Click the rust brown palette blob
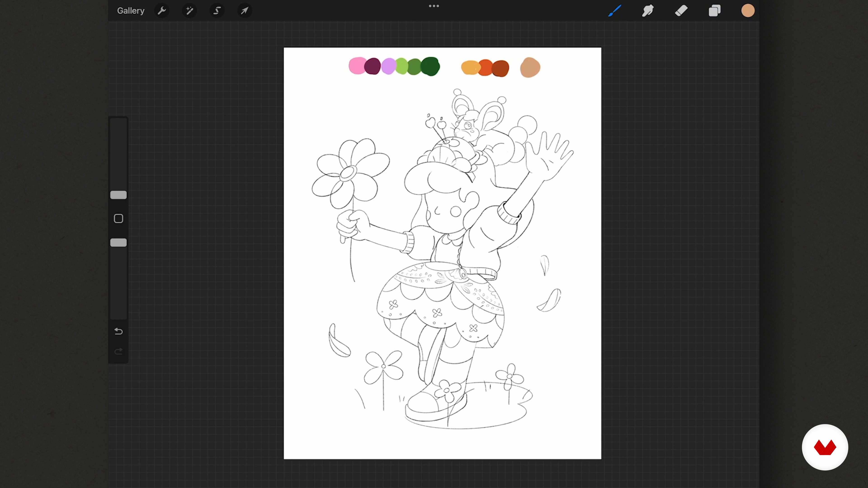Screen dimensions: 868x488 pos(500,69)
